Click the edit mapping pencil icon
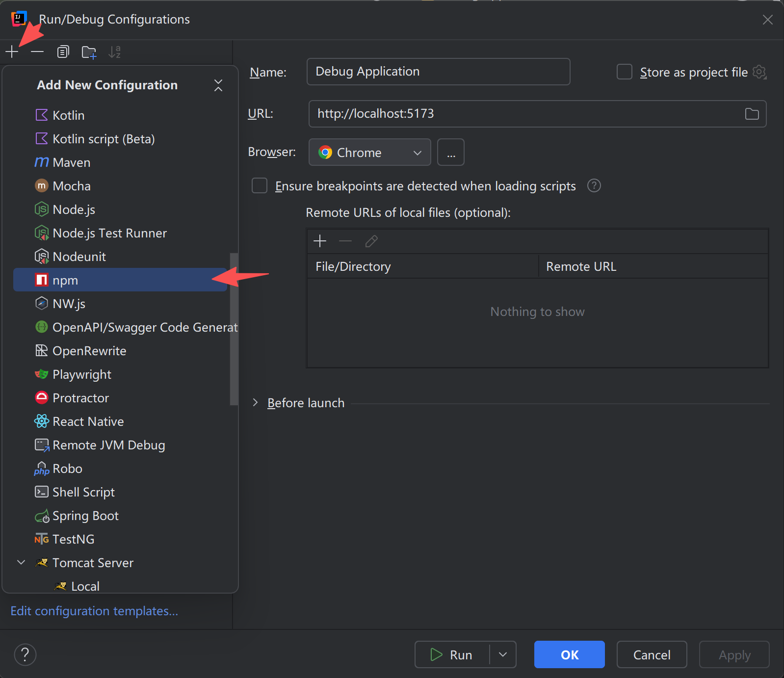 point(371,241)
